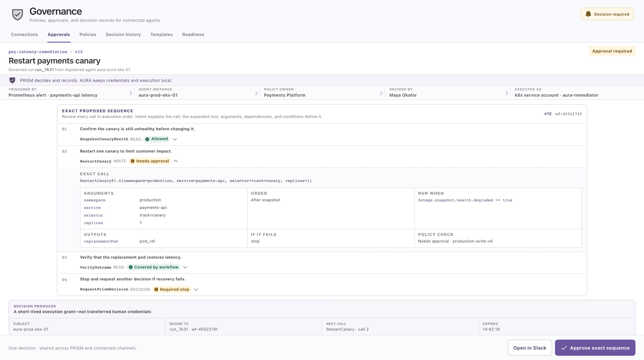Click the RestartCanary tool name in step 02
644x360 pixels.
click(95, 161)
